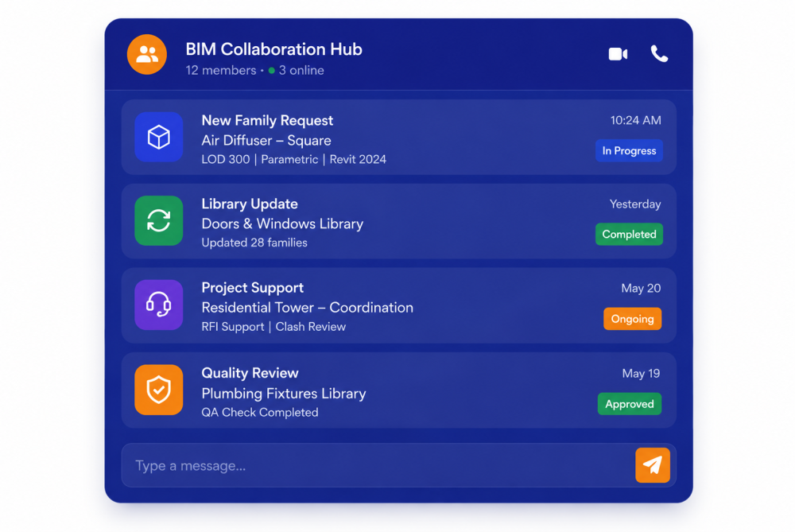Select Library Update heading
This screenshot has width=795, height=532.
[250, 204]
